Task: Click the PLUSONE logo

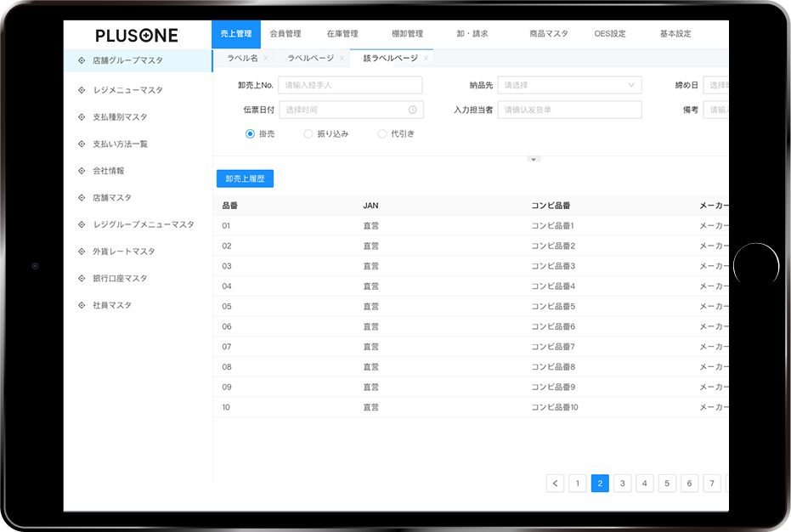Action: coord(137,35)
